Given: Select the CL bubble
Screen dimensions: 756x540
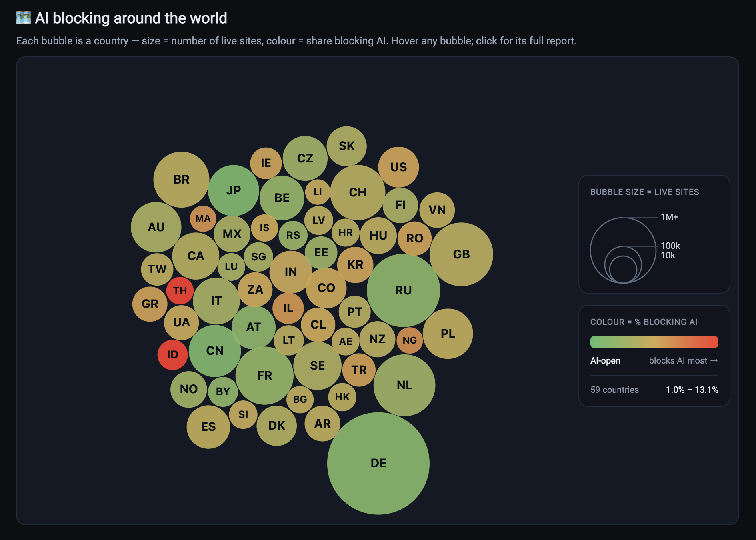Looking at the screenshot, I should point(318,325).
